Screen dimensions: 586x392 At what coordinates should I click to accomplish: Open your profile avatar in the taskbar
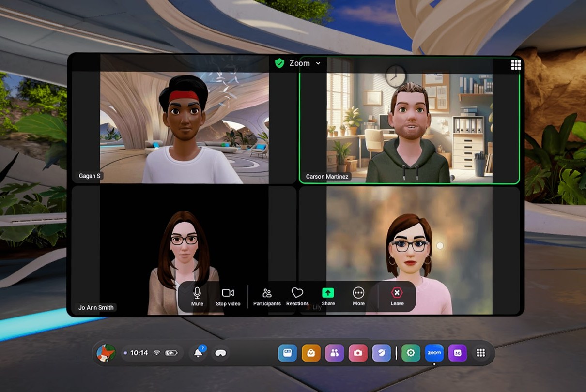point(107,353)
